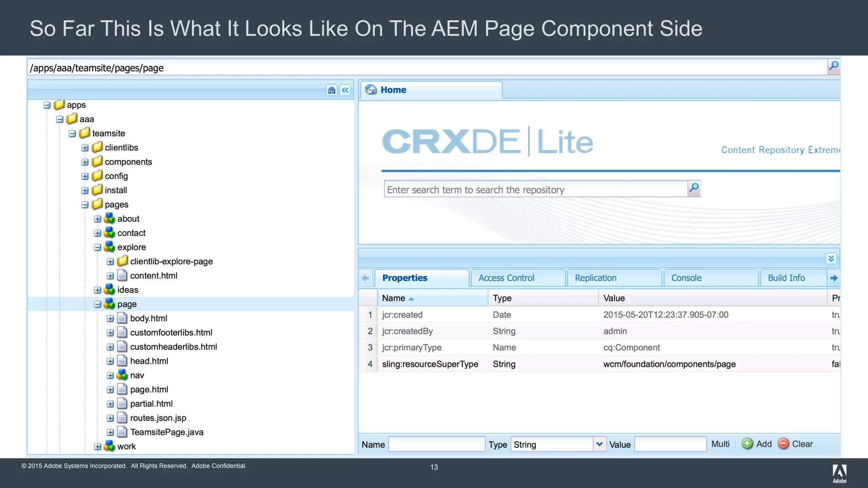868x488 pixels.
Task: Open the Access Control tab
Action: [x=518, y=278]
